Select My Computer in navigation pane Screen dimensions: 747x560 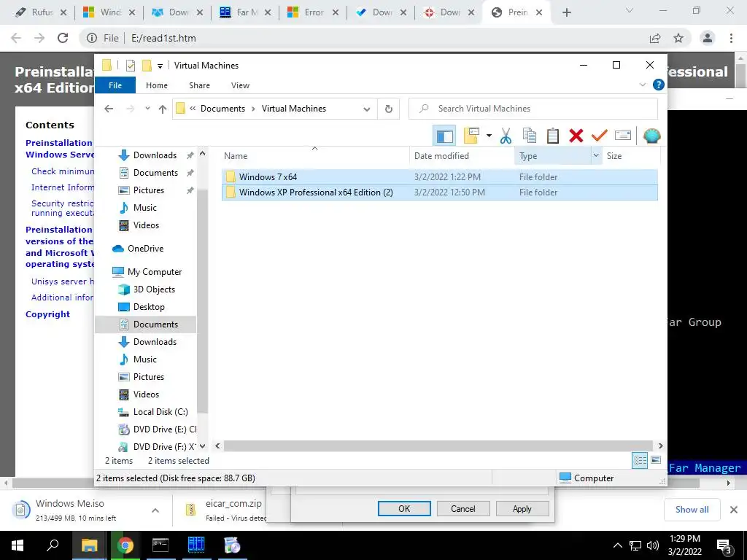(155, 272)
